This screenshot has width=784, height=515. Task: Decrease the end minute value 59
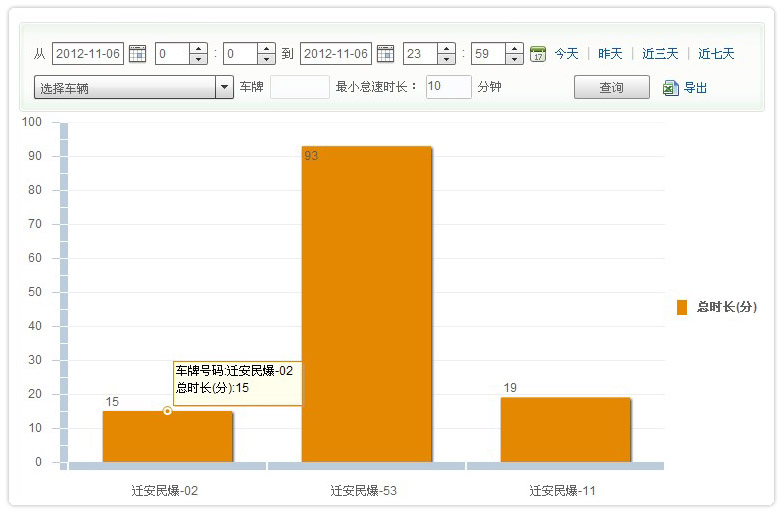click(x=514, y=59)
